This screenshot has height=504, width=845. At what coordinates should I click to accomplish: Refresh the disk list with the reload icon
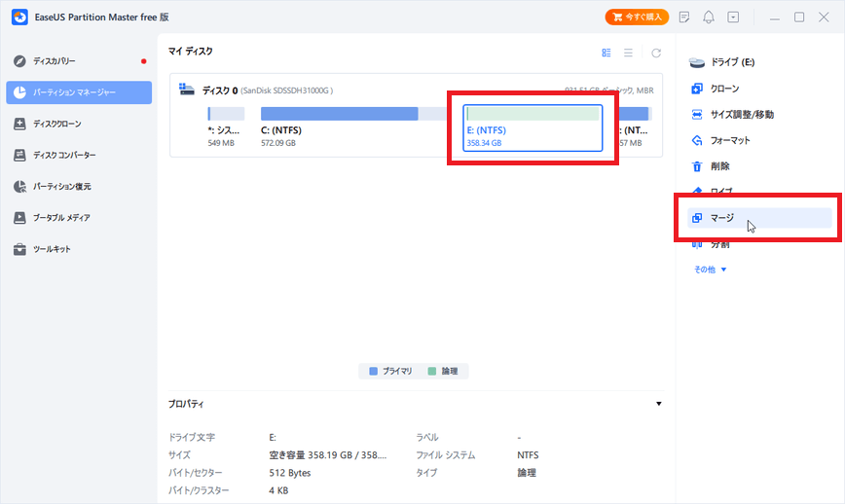pos(656,53)
